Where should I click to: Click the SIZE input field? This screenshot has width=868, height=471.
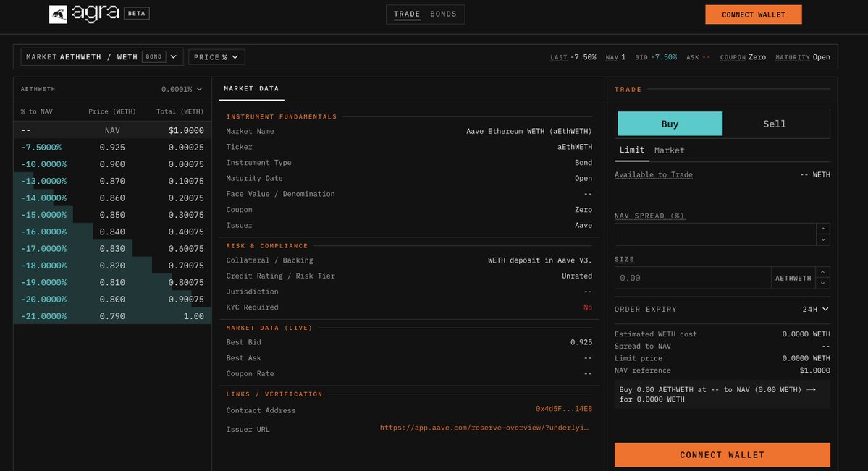click(x=693, y=278)
